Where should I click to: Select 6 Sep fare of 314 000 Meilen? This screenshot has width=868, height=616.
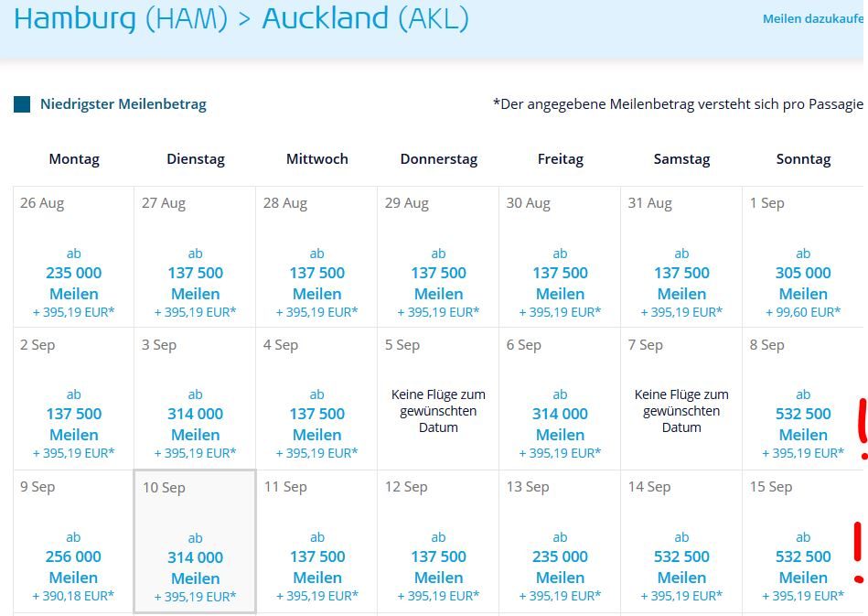point(560,399)
